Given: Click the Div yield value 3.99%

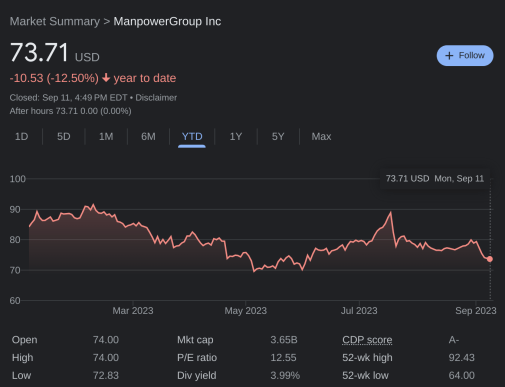Looking at the screenshot, I should pos(285,375).
